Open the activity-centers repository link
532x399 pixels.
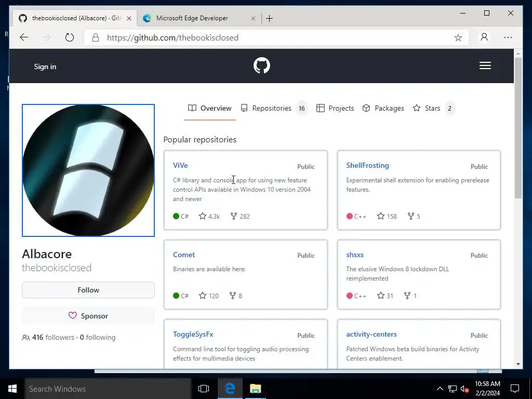(x=371, y=334)
